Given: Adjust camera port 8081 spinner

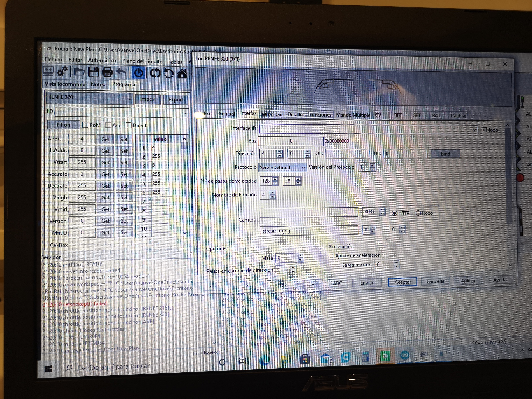Looking at the screenshot, I should click(381, 212).
